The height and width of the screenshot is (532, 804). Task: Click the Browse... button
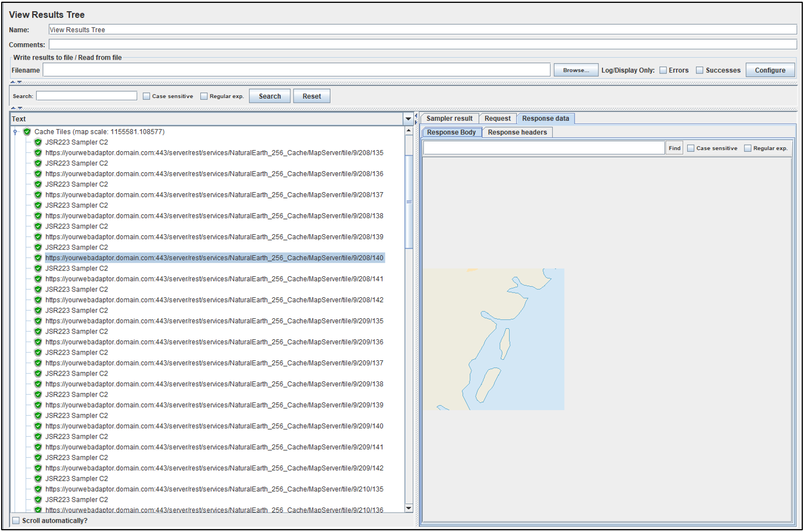pos(576,70)
